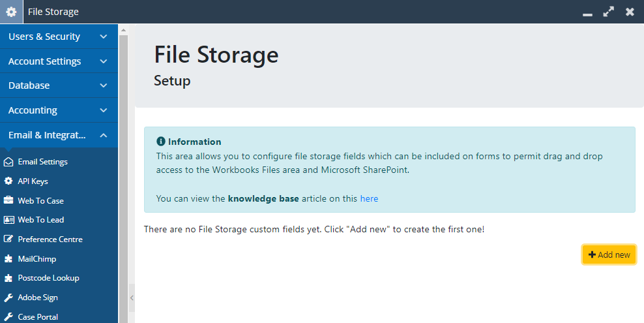Collapse sidebar using the splitter arrow
The image size is (644, 323).
coord(132,298)
